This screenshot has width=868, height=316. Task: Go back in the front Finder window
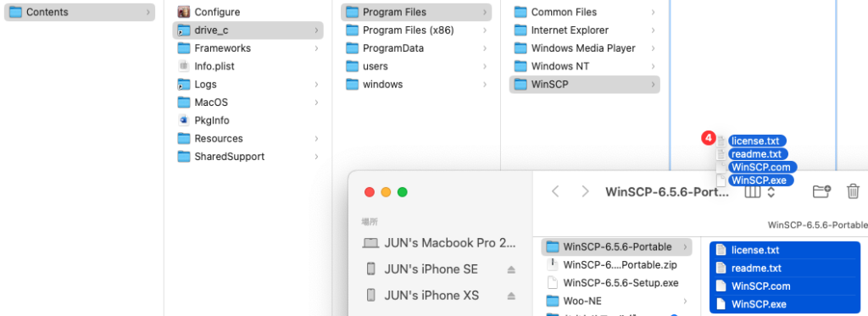coord(556,191)
